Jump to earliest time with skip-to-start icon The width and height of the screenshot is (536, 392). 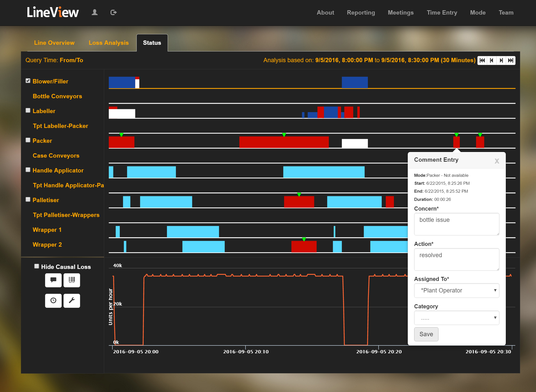[483, 60]
